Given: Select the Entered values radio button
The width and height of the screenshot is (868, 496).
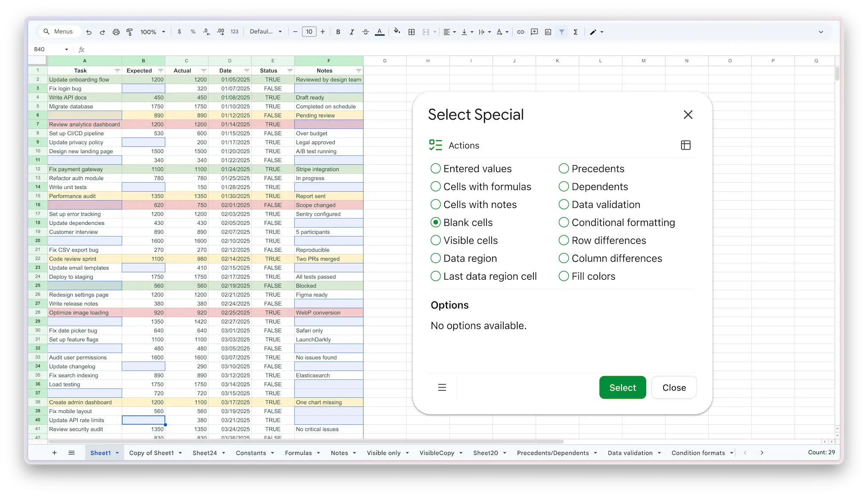Looking at the screenshot, I should pyautogui.click(x=435, y=169).
